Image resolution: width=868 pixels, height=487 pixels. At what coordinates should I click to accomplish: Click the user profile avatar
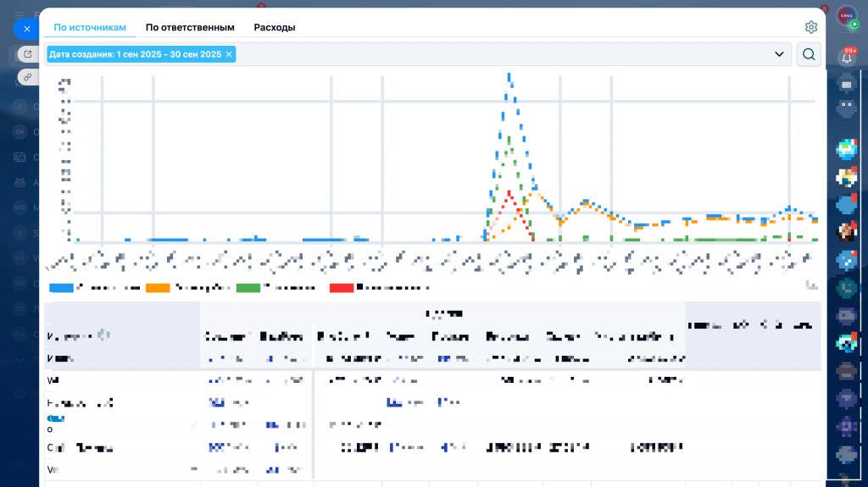(846, 17)
